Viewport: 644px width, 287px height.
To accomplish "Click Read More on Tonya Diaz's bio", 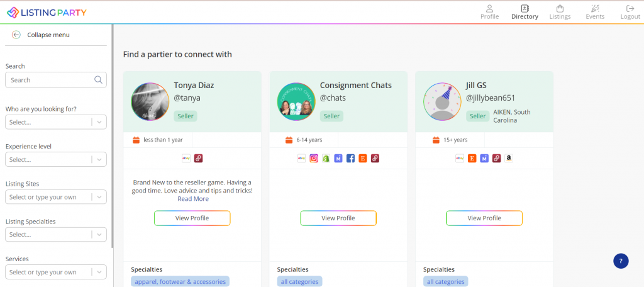I will tap(193, 199).
